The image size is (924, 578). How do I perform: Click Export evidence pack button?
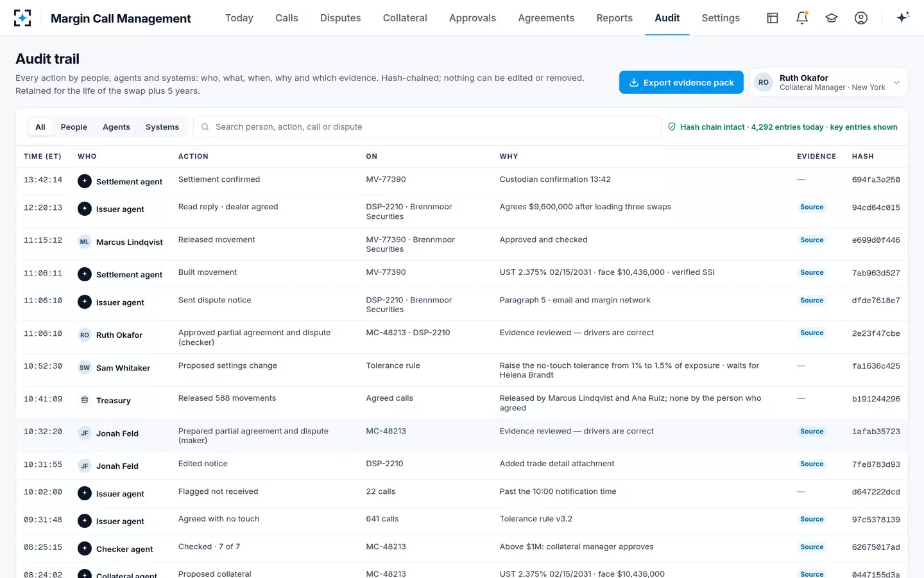click(681, 82)
